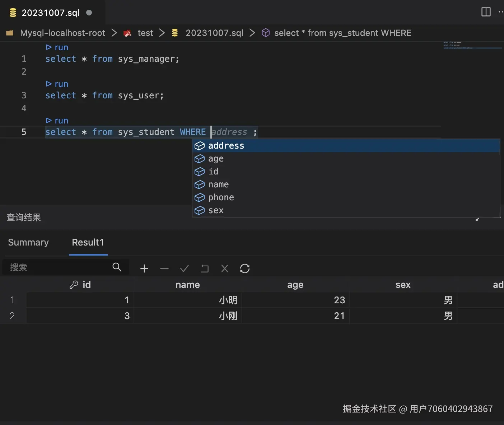Run the sys_user select query
The image size is (504, 425).
[57, 84]
